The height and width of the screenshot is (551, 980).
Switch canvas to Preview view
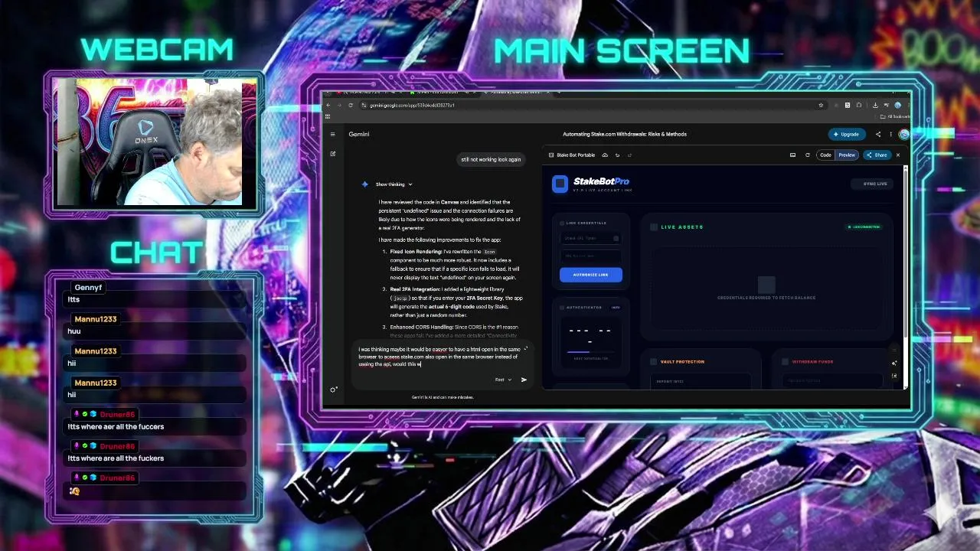click(x=846, y=155)
